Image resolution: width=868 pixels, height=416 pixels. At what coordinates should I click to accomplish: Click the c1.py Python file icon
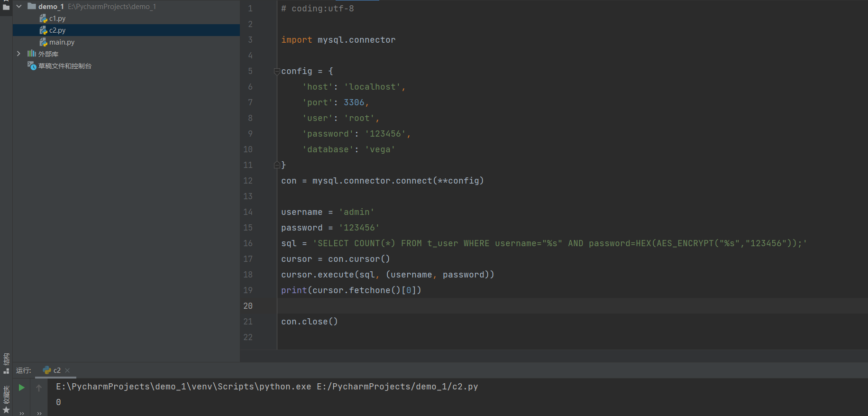[43, 18]
